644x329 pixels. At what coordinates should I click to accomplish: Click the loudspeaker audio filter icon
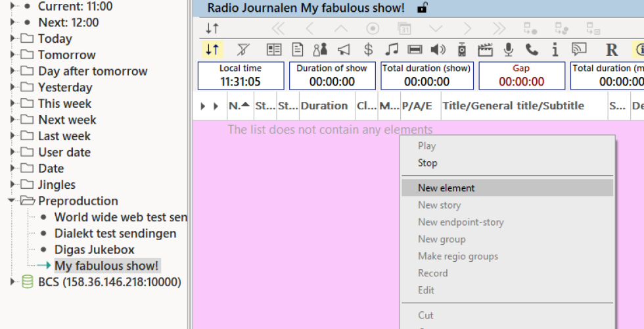438,49
